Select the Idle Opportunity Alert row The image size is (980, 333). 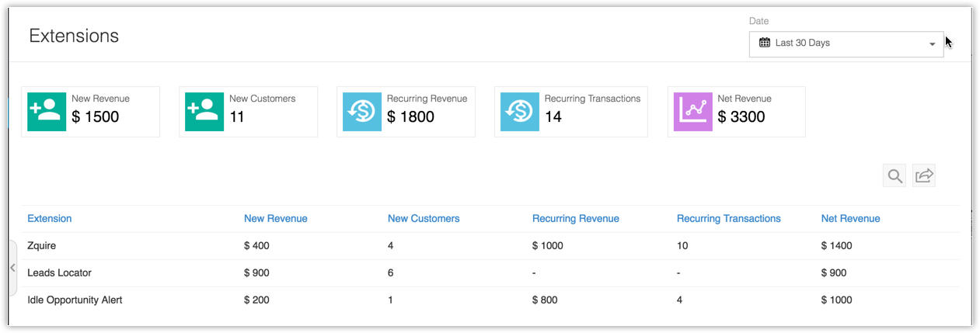coord(75,300)
